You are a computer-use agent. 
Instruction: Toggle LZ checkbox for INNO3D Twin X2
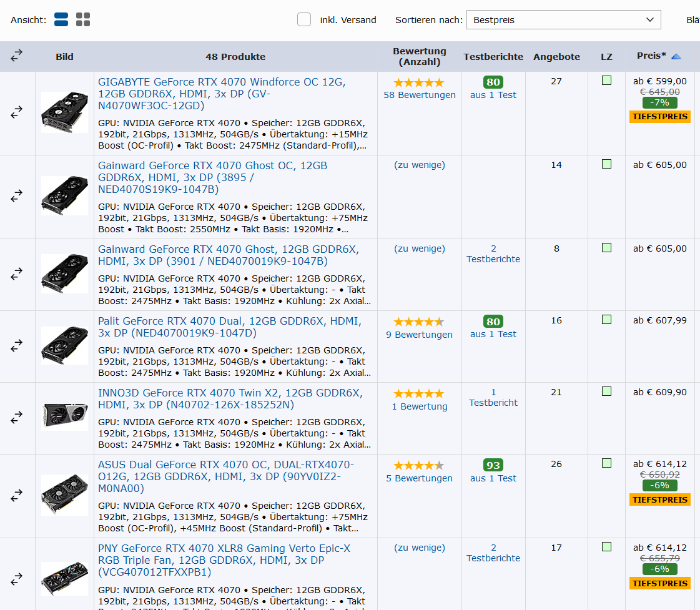[606, 391]
